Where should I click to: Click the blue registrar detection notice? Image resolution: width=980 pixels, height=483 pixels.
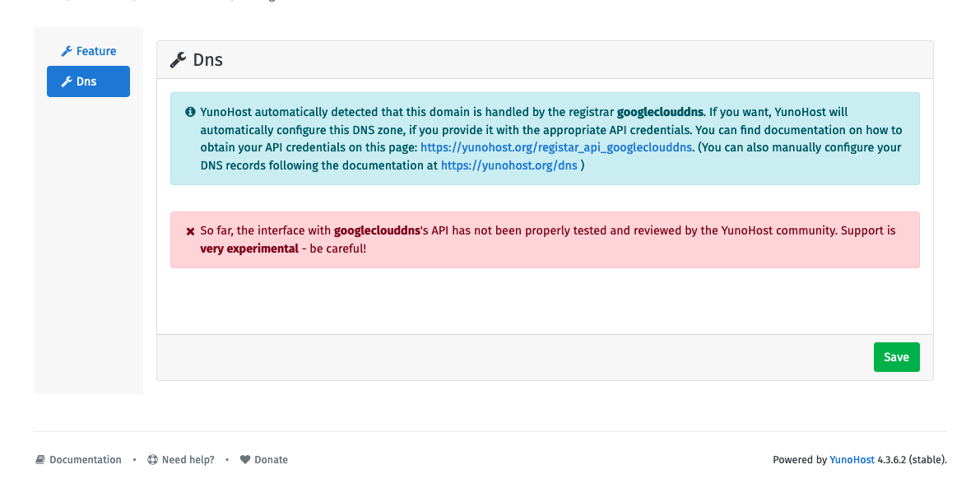pyautogui.click(x=545, y=137)
